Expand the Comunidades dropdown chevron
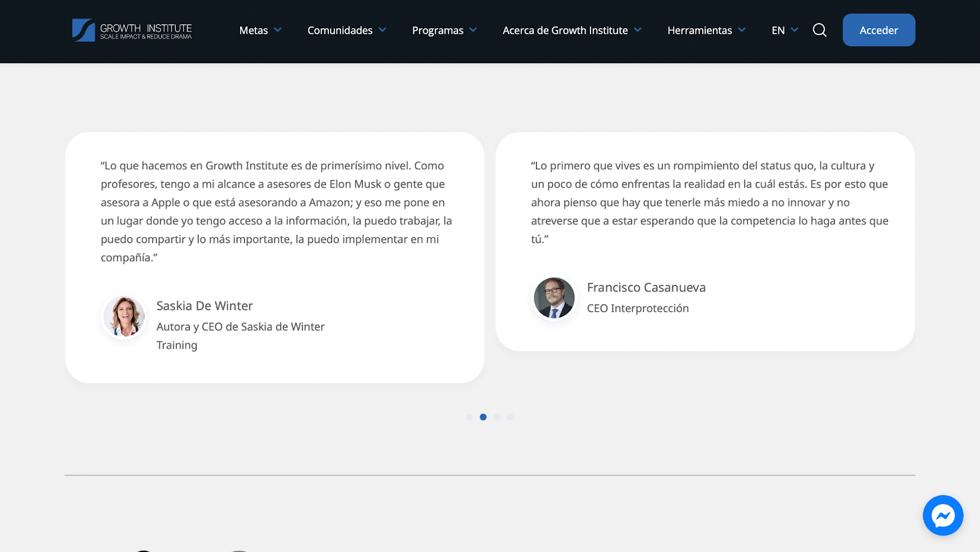The width and height of the screenshot is (980, 552). (x=383, y=30)
